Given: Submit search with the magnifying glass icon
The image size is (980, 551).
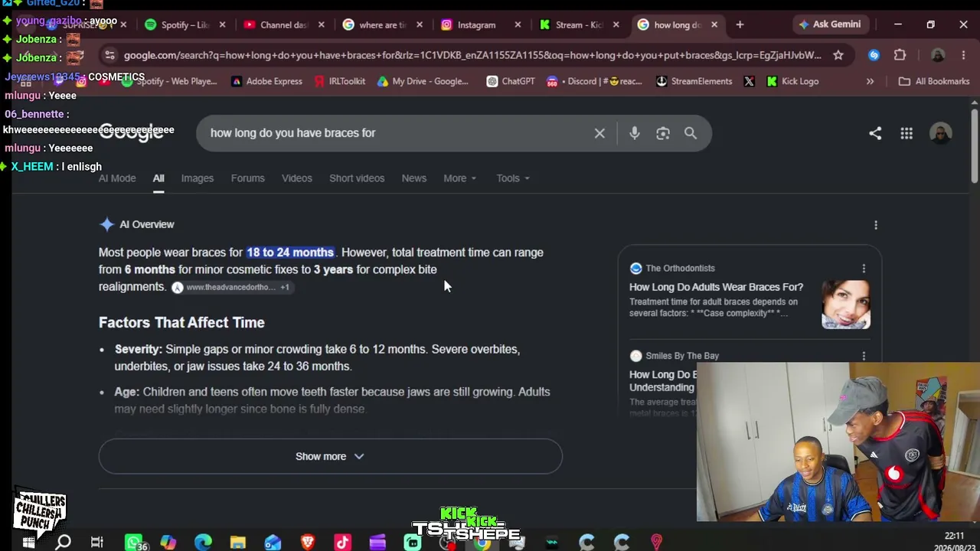Looking at the screenshot, I should (691, 133).
